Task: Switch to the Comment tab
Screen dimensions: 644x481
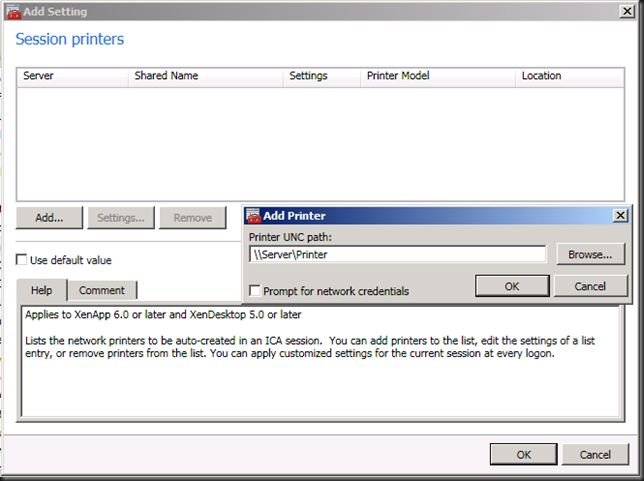Action: pyautogui.click(x=102, y=290)
